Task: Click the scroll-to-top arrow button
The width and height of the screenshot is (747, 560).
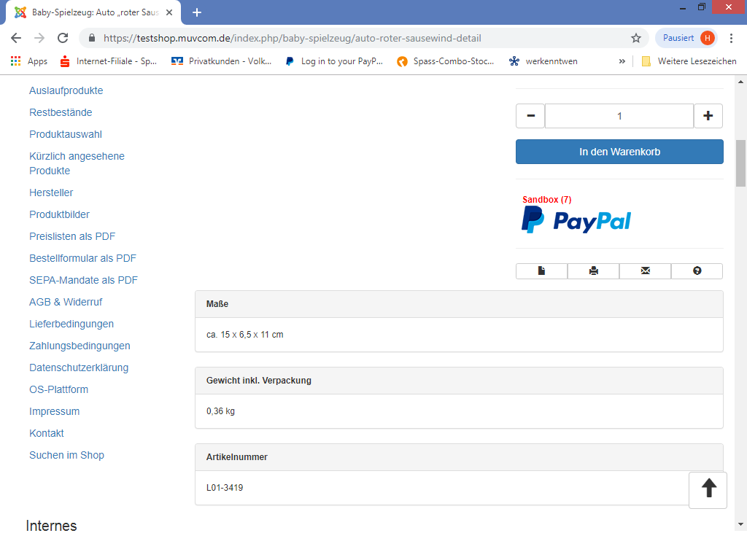Action: 708,489
